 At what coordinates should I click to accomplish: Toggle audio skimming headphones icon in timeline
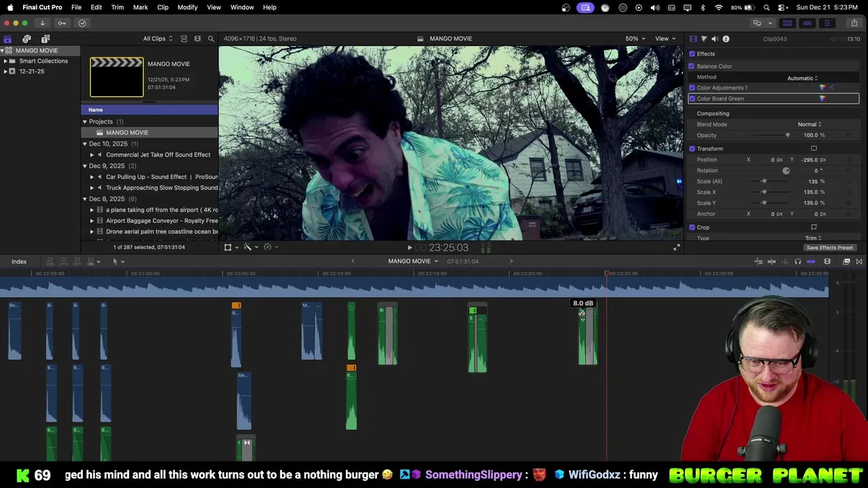tap(797, 262)
